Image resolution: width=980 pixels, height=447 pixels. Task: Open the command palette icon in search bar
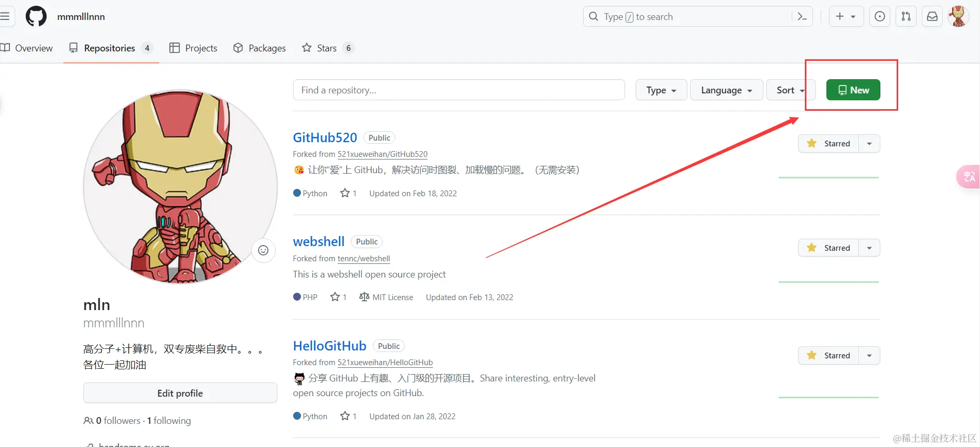pyautogui.click(x=802, y=17)
